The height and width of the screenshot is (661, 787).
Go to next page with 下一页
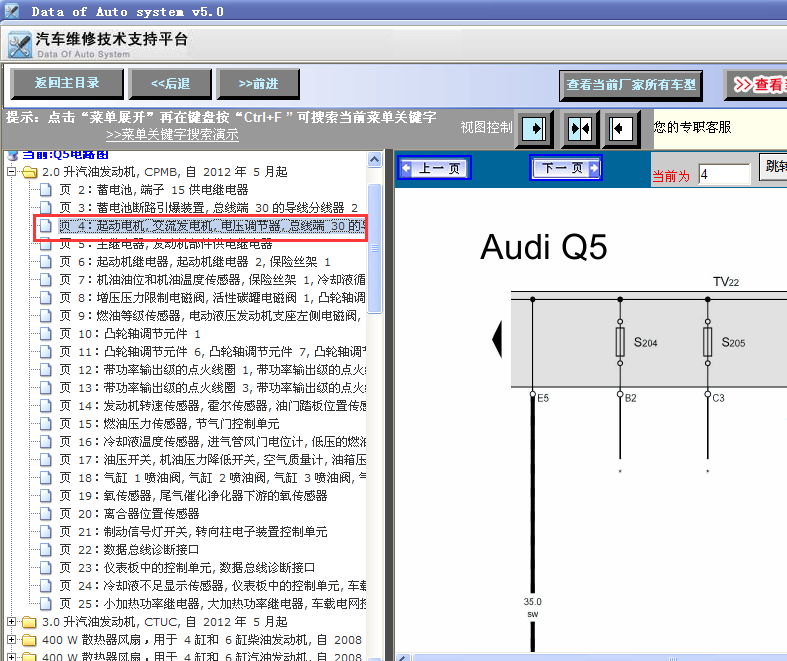566,168
